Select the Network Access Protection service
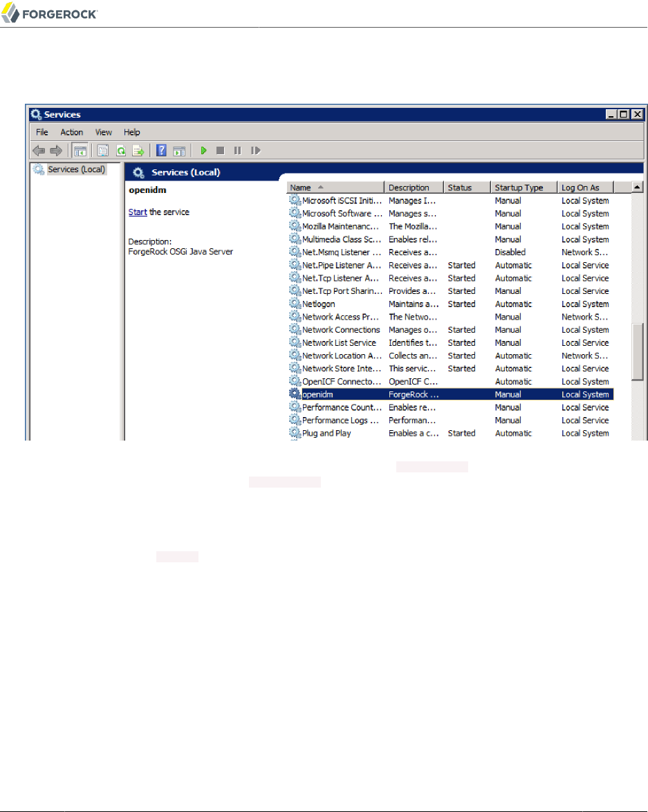 click(x=451, y=317)
